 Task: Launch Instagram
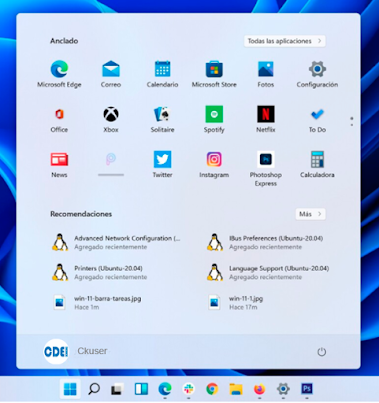pos(214,165)
